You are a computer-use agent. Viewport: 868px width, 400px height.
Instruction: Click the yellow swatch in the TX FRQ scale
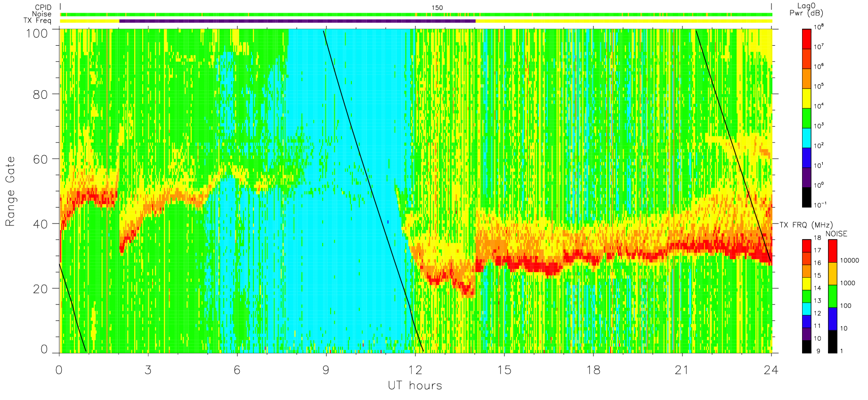tap(807, 284)
